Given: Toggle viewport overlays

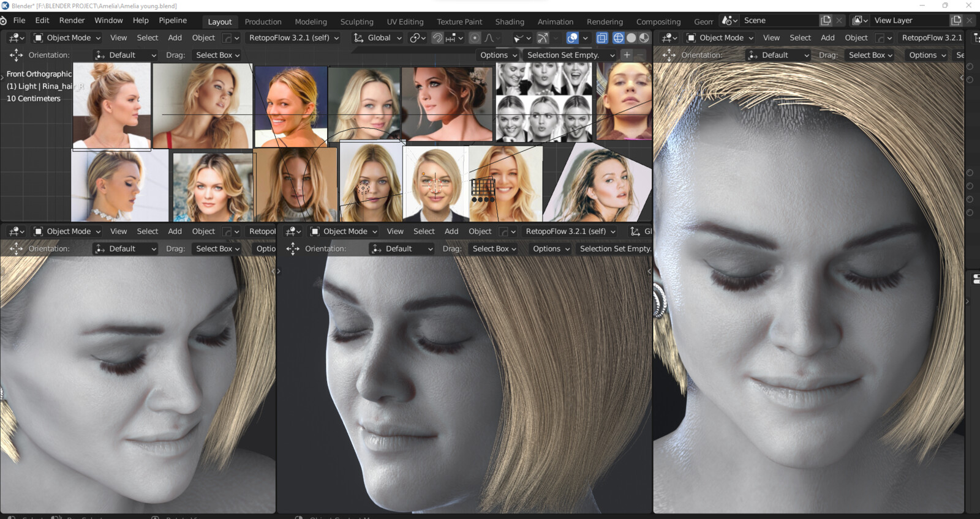Looking at the screenshot, I should coord(572,37).
